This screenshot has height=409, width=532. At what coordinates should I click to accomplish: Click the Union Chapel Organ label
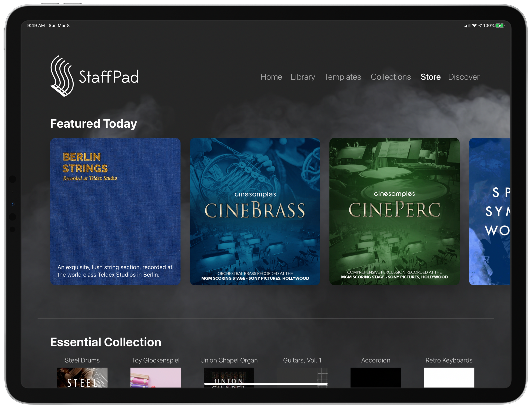229,360
